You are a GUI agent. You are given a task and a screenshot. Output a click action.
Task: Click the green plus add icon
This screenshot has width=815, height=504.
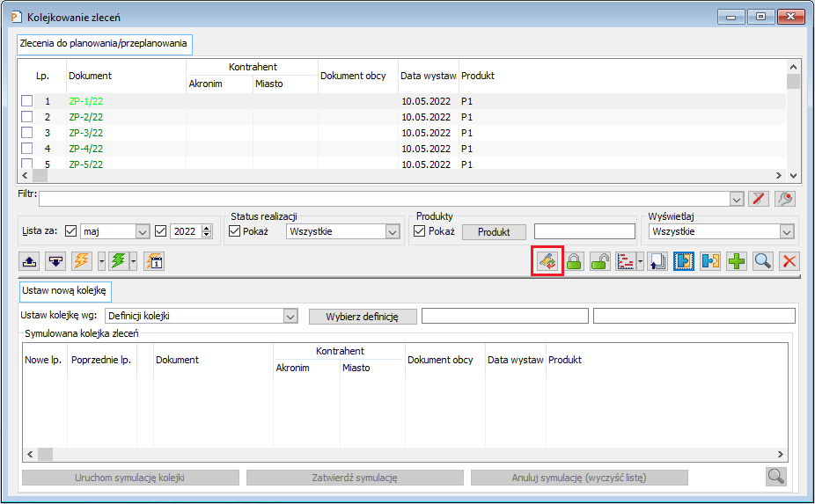(737, 261)
